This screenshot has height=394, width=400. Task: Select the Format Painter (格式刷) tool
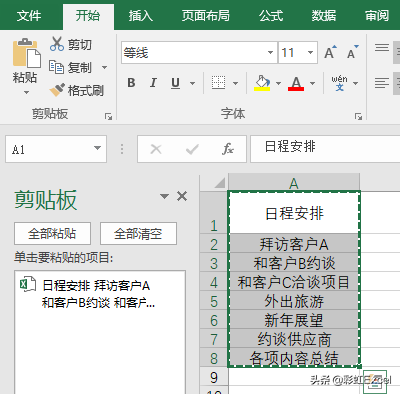(x=77, y=90)
